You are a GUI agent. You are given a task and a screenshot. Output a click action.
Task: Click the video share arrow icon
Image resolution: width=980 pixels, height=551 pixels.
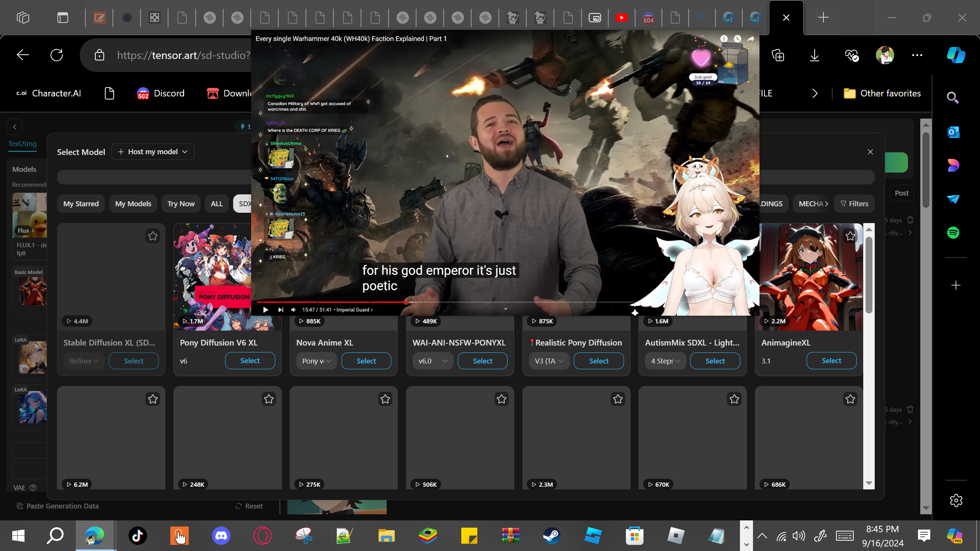pos(751,39)
